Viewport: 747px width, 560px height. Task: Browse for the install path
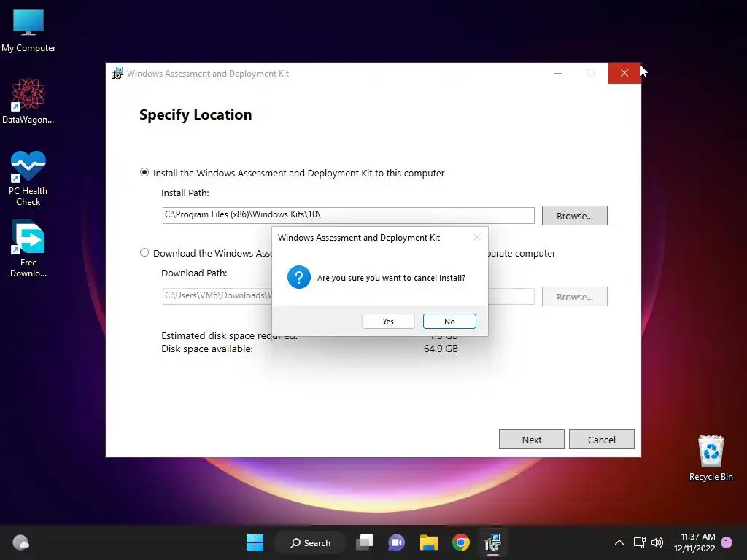575,216
